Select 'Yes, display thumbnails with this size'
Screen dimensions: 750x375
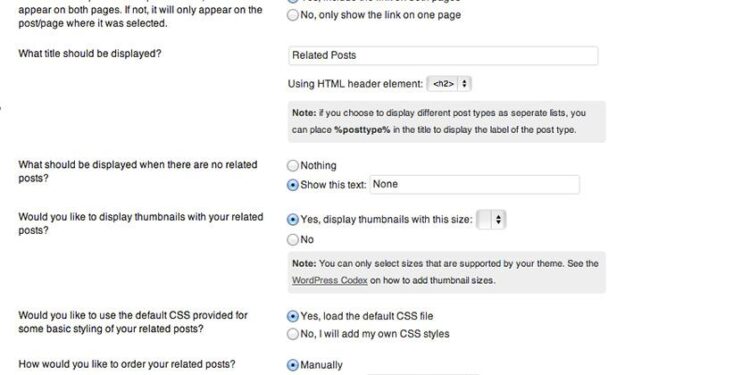[293, 220]
